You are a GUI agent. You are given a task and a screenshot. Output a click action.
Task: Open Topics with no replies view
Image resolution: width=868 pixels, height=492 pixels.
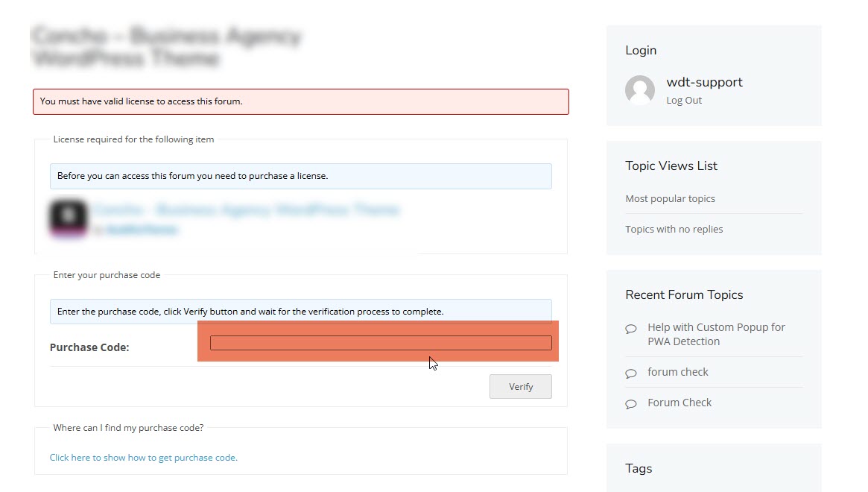pos(674,230)
